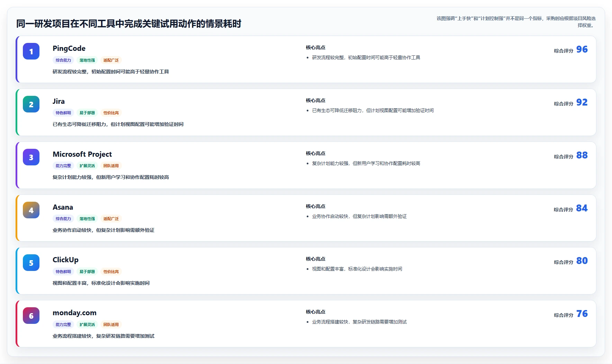Click ClickUp's score 80
The image size is (612, 364).
point(582,261)
